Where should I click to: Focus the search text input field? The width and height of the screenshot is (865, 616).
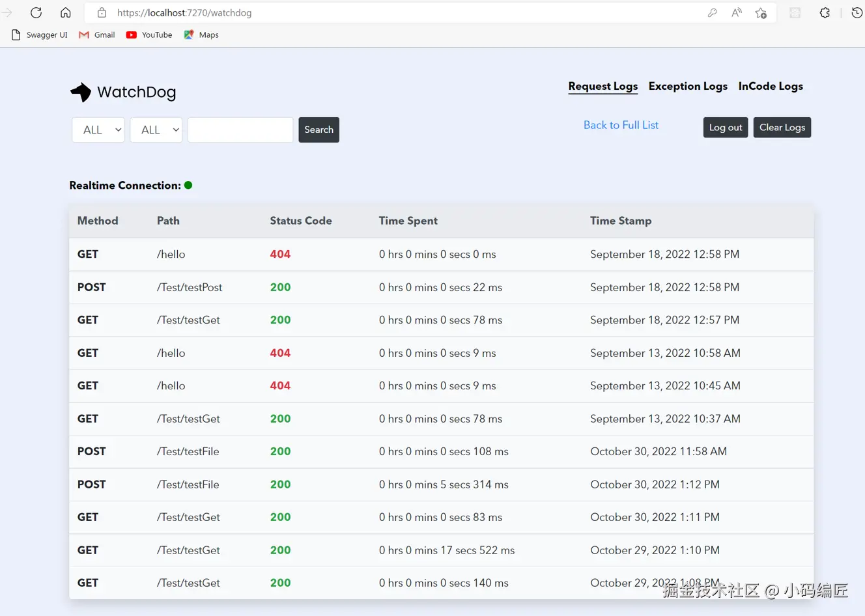click(x=240, y=130)
